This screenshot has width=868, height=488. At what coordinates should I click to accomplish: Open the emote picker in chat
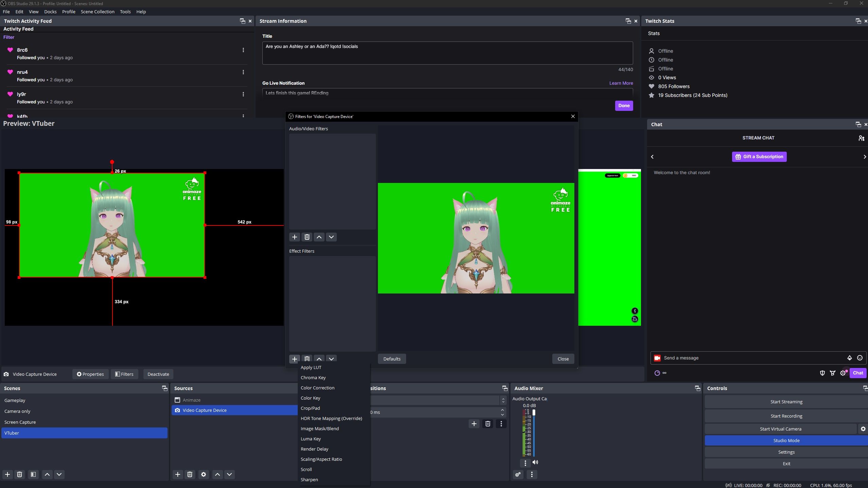[x=860, y=358]
